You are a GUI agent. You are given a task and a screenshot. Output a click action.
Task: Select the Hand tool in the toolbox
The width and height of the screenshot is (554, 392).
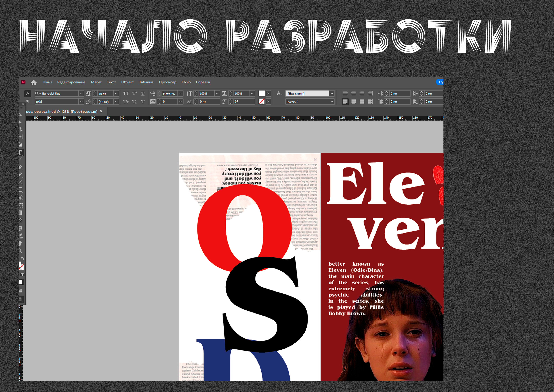click(21, 243)
